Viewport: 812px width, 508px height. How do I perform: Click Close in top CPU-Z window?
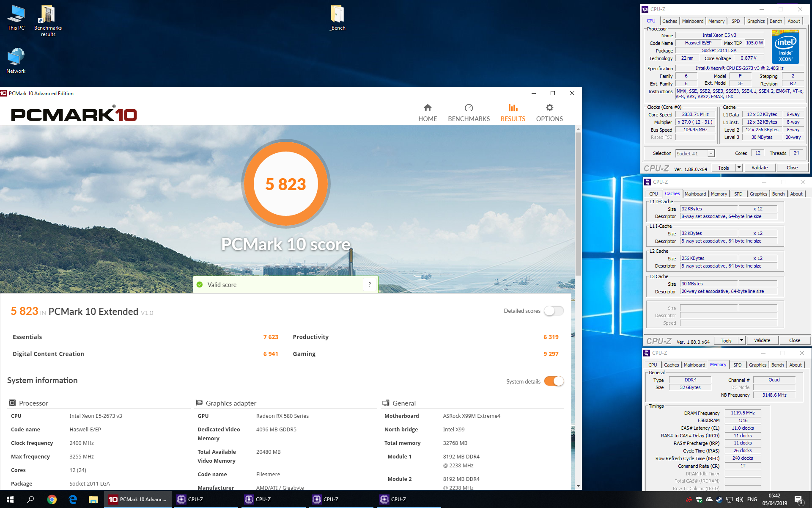click(x=792, y=168)
